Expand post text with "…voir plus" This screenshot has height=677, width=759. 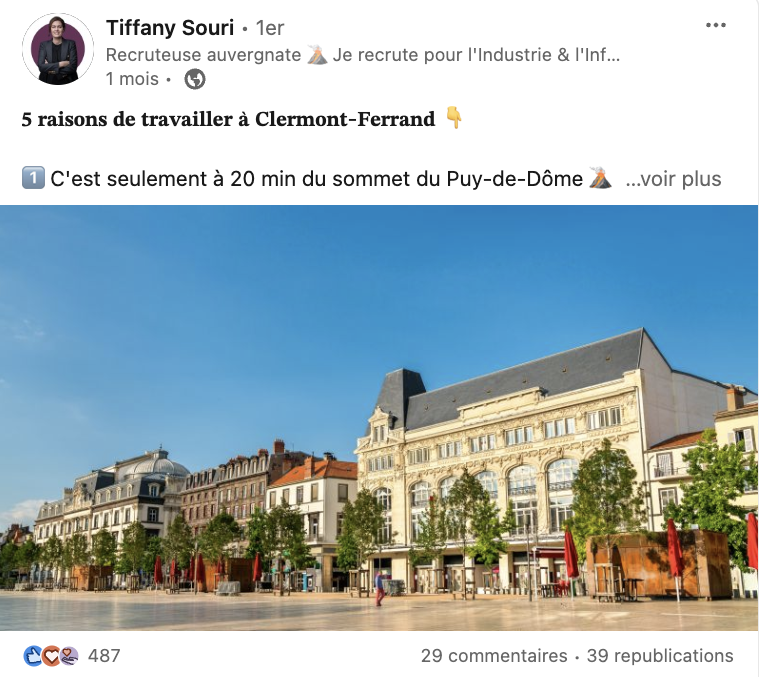(x=673, y=179)
